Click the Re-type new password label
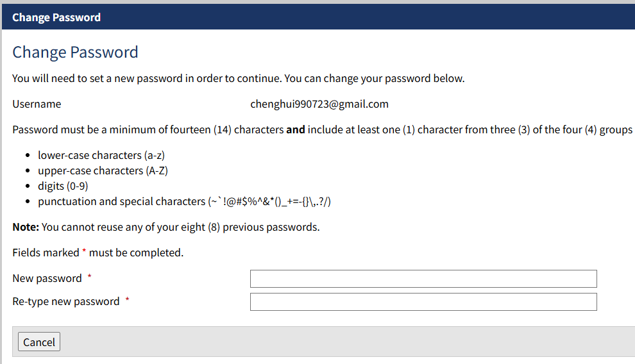The height and width of the screenshot is (364, 635). (x=66, y=301)
